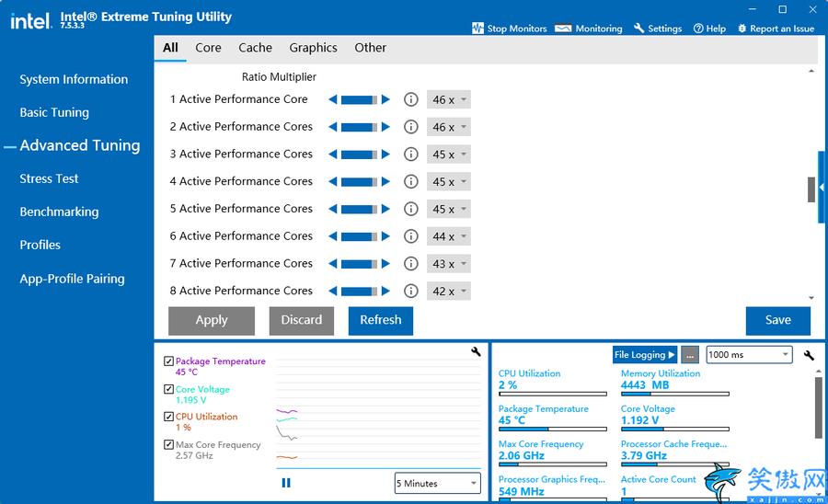Increase ratio with right arrow for 2 Active Performance Cores
Screen dimensions: 828x504
(x=385, y=127)
